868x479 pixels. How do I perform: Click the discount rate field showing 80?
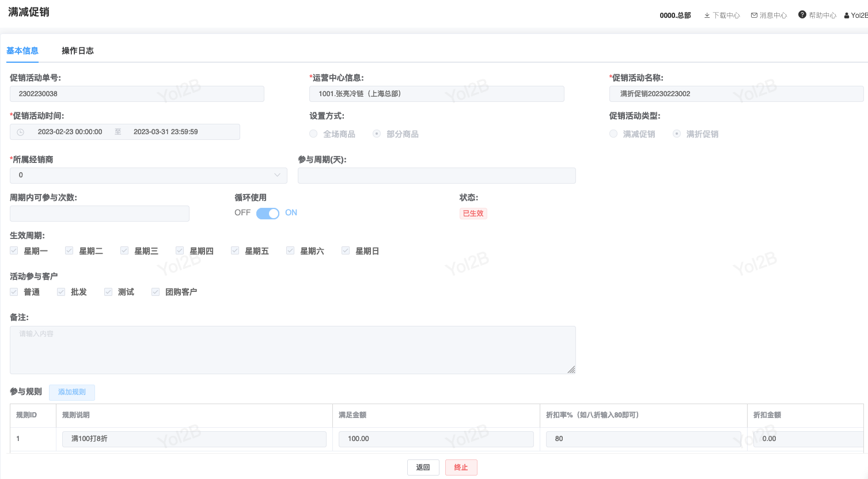coord(643,439)
